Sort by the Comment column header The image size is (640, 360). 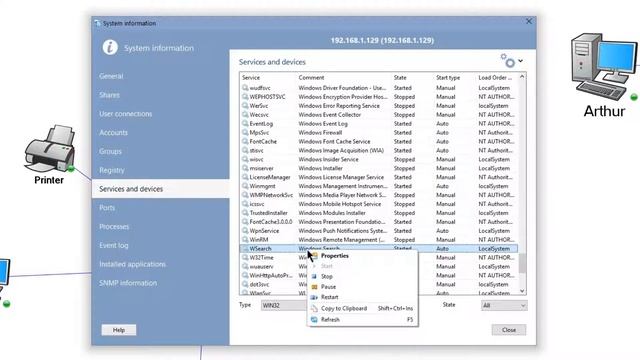pyautogui.click(x=344, y=78)
